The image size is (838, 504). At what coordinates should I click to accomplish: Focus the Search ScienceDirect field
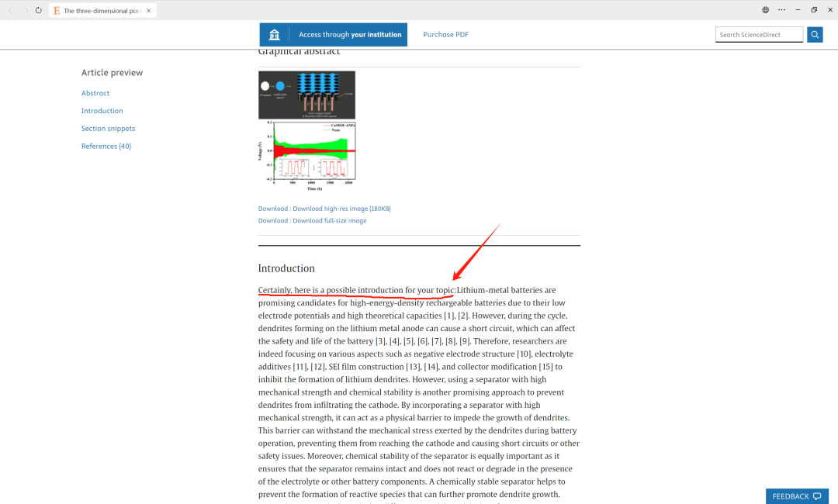pyautogui.click(x=758, y=35)
